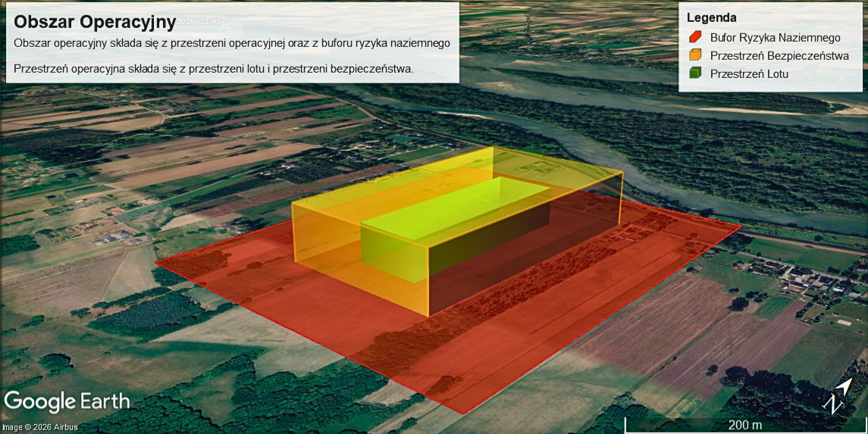Click the north arrow compass icon
Viewport: 868px width, 434px height.
(838, 396)
